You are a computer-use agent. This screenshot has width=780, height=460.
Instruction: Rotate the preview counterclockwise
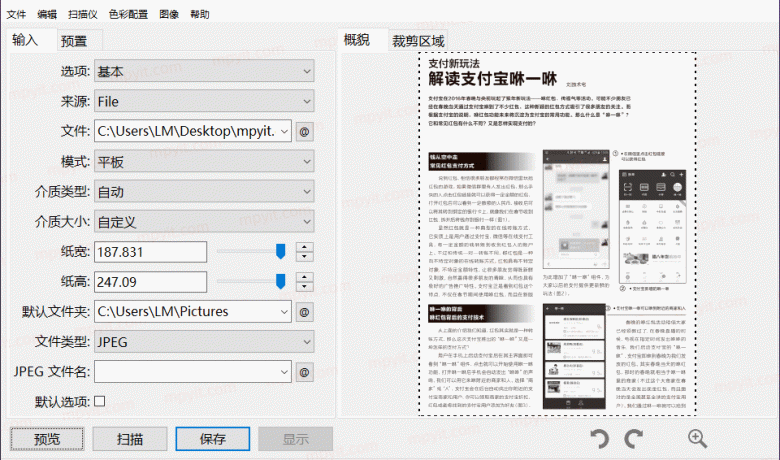point(600,439)
